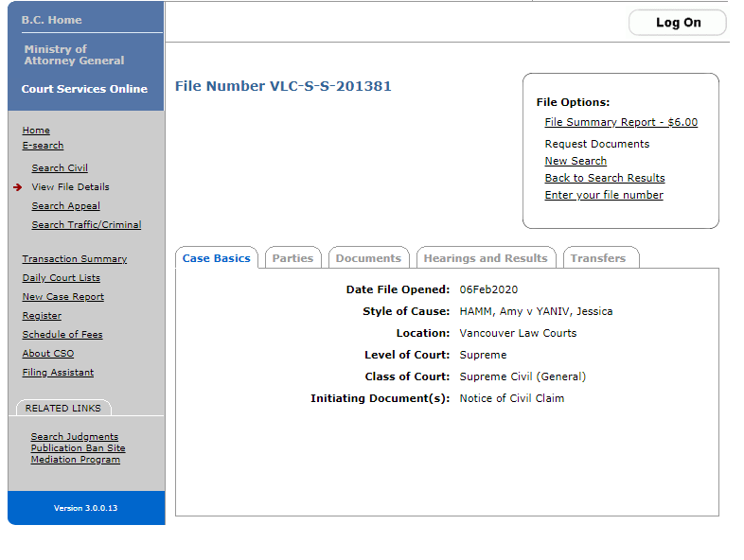Purchase File Summary Report for $6.00
Screen dimensions: 744x560
[621, 122]
